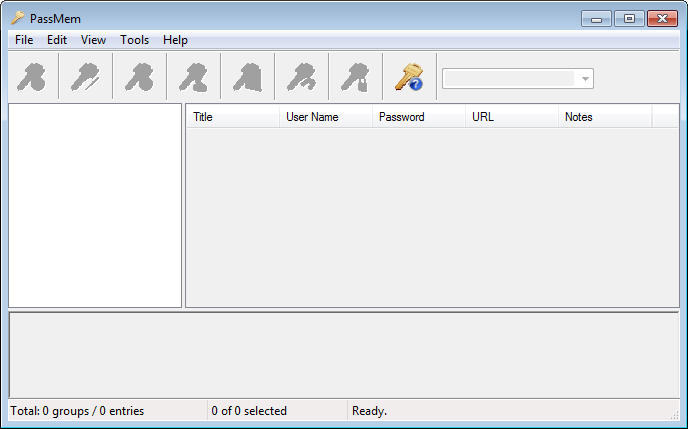This screenshot has height=429, width=688.
Task: Click the greyed key with document page icon
Action: point(247,77)
